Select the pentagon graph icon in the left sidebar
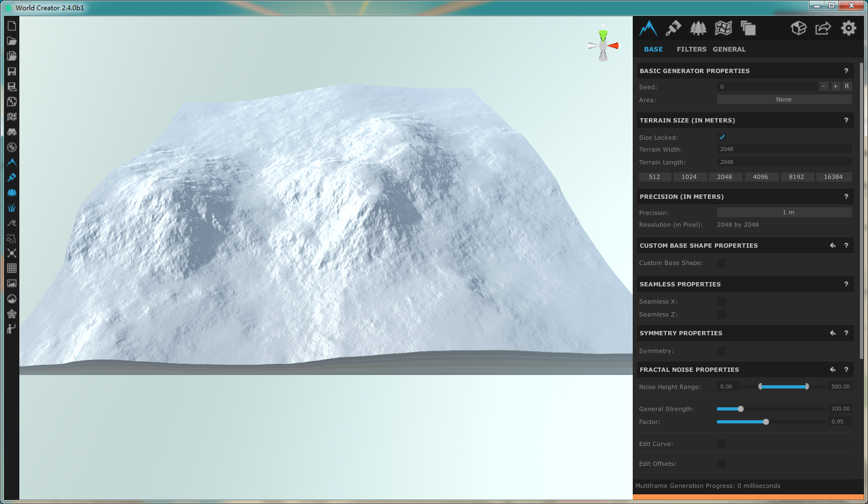 click(x=12, y=314)
